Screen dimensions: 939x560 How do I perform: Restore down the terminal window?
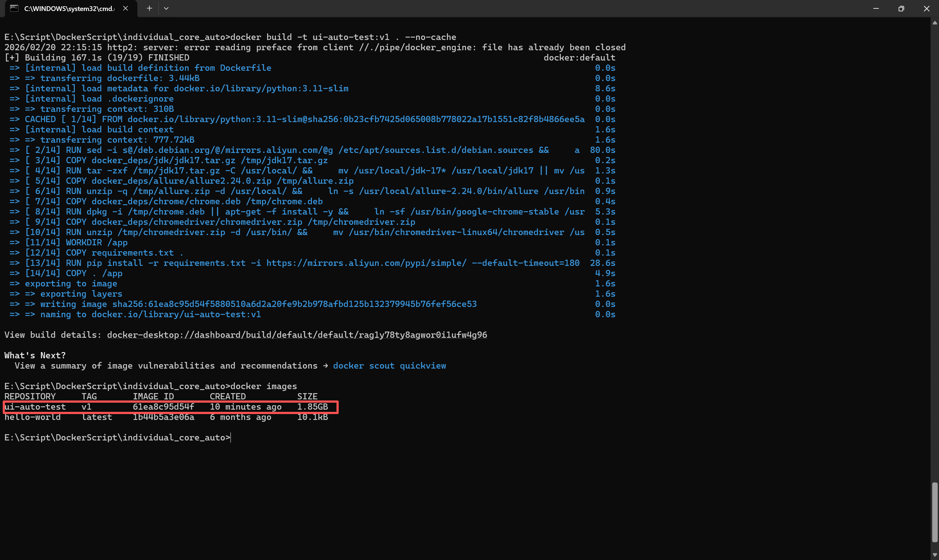901,8
